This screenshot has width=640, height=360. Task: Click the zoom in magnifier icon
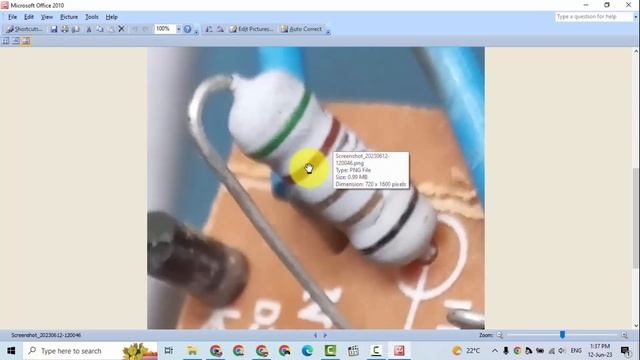click(624, 335)
